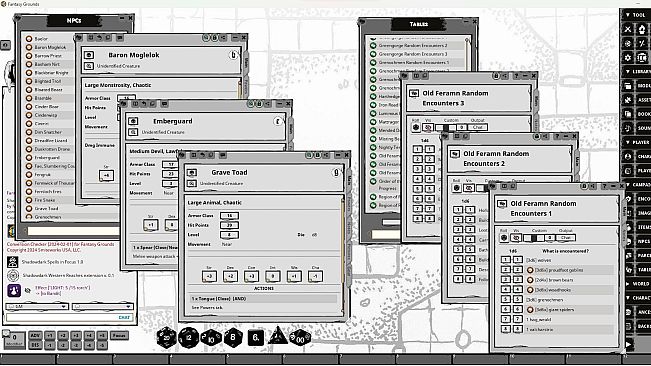Collapse the Tool section in sidebar

pyautogui.click(x=636, y=15)
